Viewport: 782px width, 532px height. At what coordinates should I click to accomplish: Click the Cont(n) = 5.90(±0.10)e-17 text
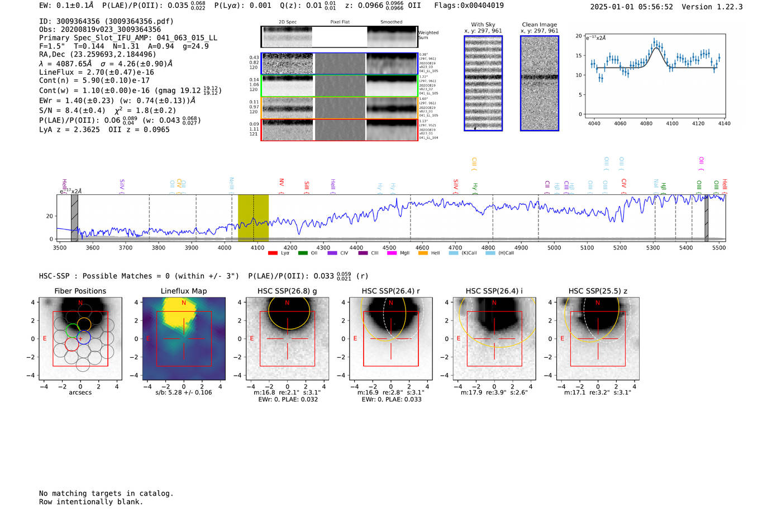click(94, 80)
